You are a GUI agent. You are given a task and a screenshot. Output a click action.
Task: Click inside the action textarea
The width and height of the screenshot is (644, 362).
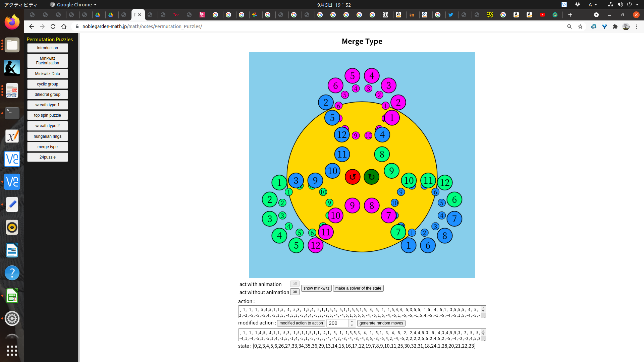[x=359, y=312]
